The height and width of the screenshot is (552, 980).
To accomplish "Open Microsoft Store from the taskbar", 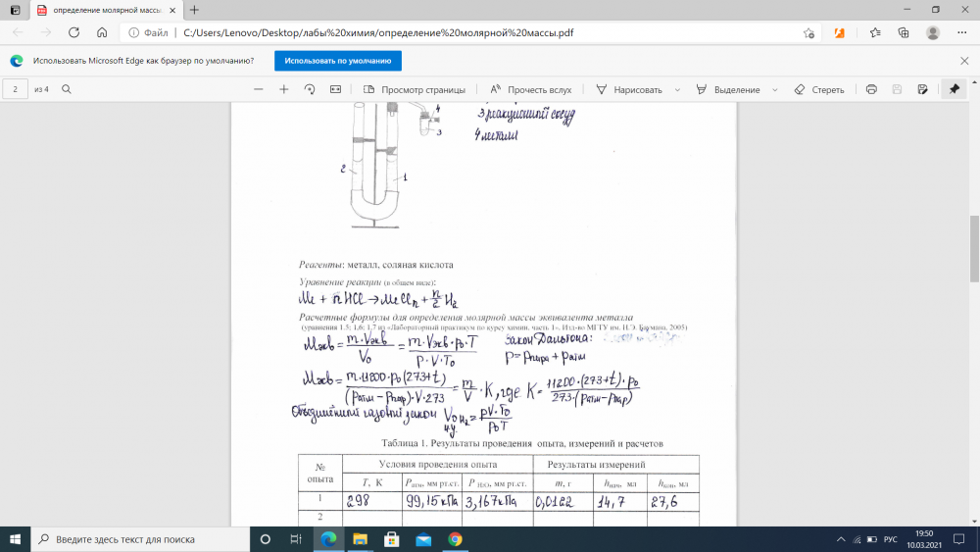I will click(x=392, y=539).
